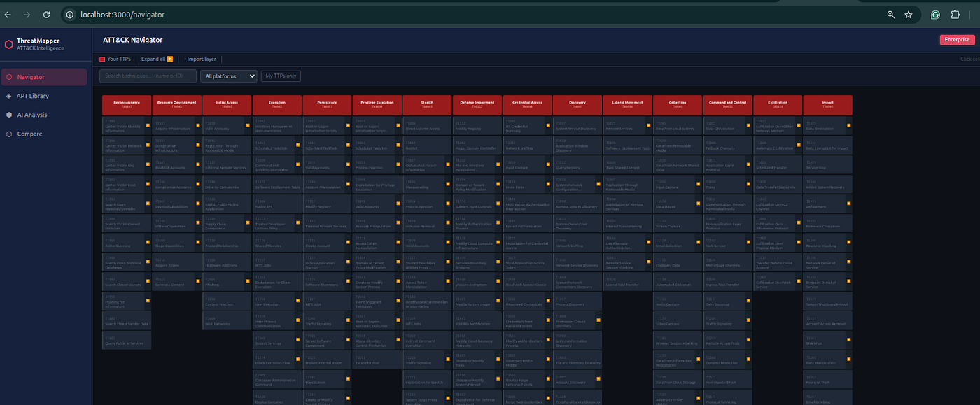Expand Data Destruction sub-techniques
Image resolution: width=980 pixels, height=405 pixels.
[849, 126]
